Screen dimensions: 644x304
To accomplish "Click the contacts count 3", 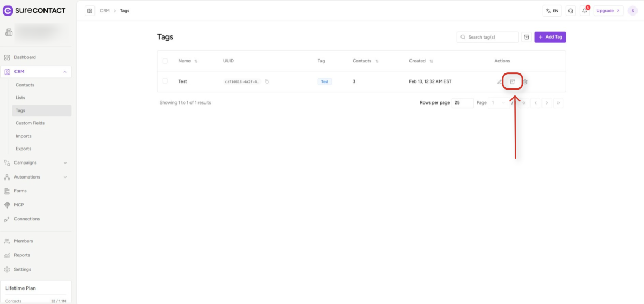I will [x=354, y=81].
